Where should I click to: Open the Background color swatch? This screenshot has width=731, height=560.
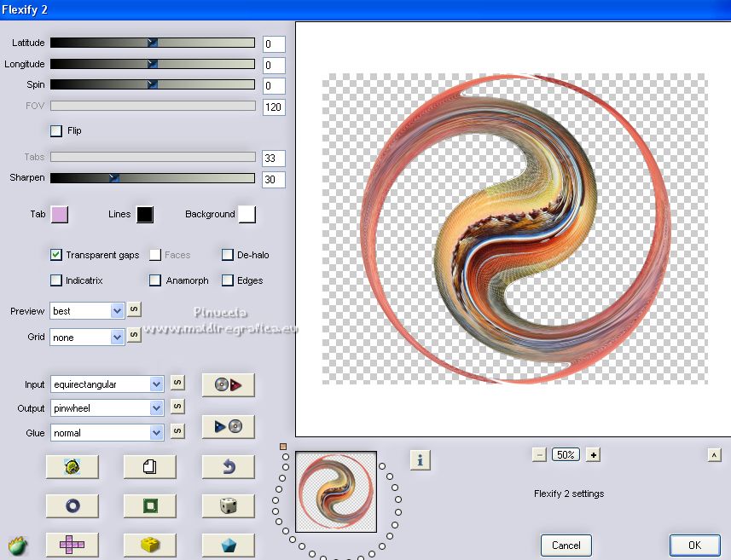click(247, 215)
